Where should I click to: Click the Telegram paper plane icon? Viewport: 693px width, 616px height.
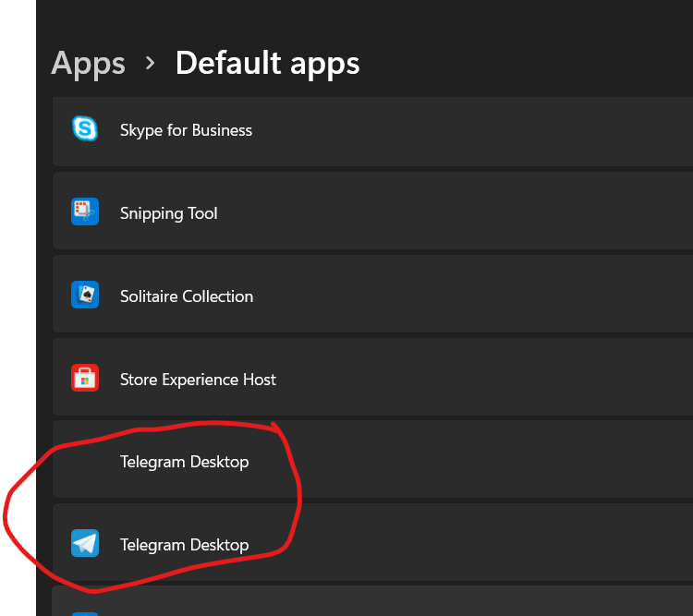point(85,543)
